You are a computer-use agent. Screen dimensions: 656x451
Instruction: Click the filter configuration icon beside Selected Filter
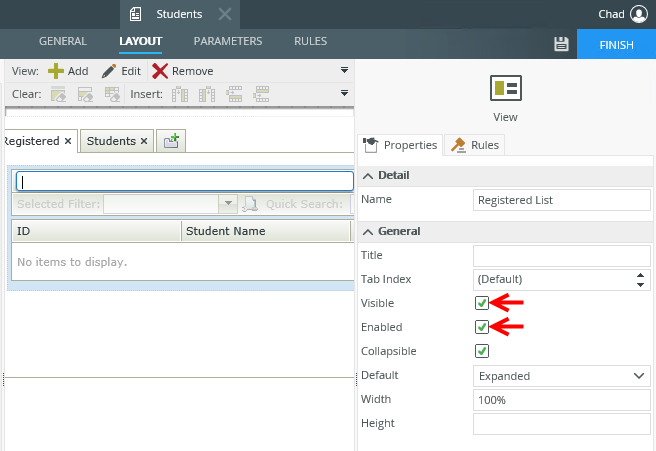[250, 204]
